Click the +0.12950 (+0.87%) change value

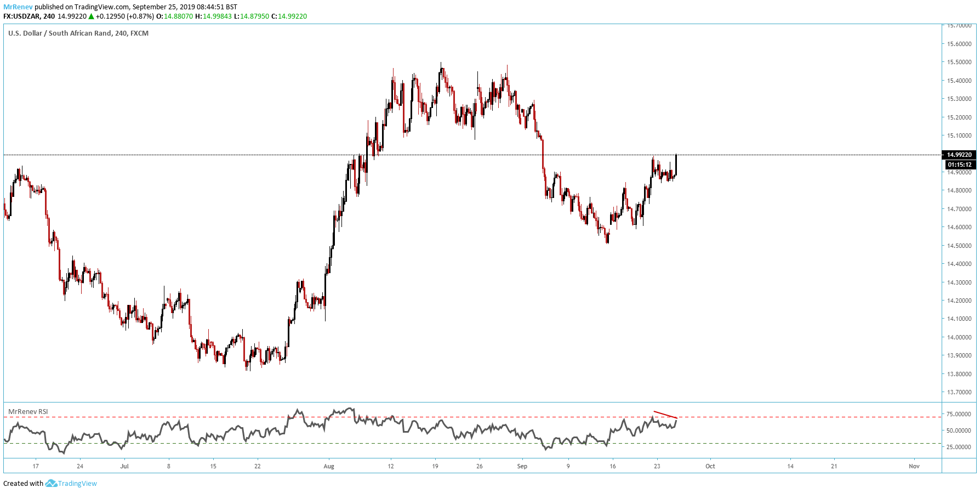[125, 16]
